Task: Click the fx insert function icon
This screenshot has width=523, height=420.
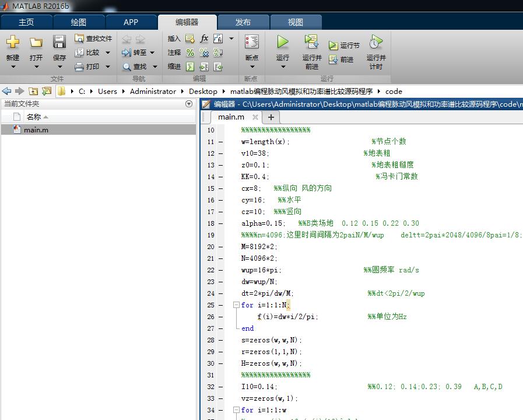Action: click(x=204, y=38)
